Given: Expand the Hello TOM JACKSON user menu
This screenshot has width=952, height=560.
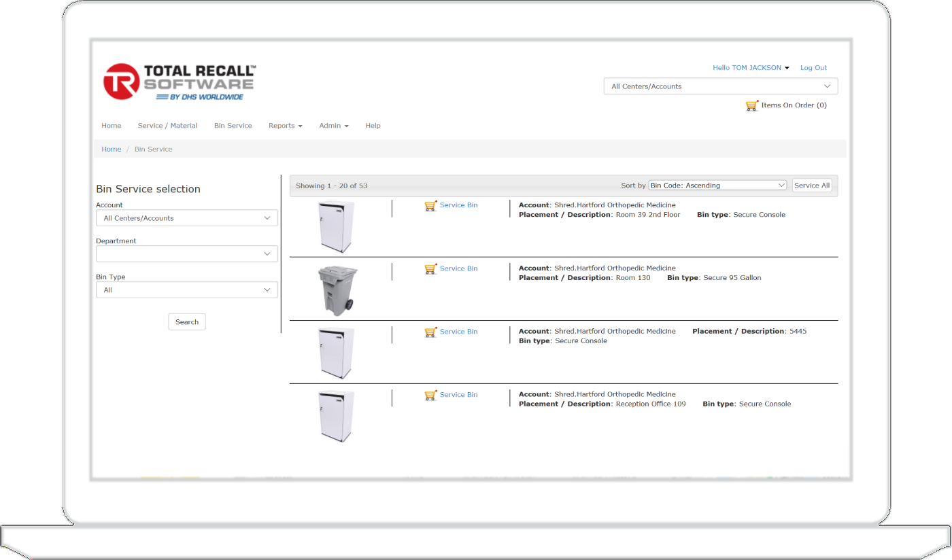Looking at the screenshot, I should 751,68.
